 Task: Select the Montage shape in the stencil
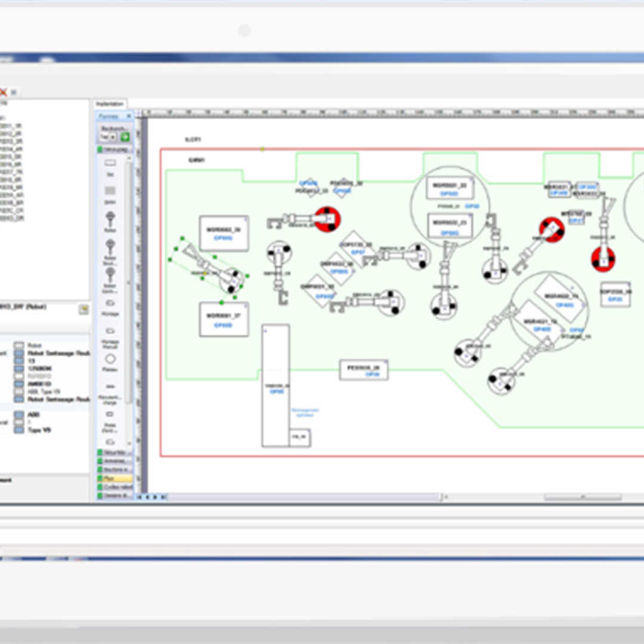pos(110,307)
